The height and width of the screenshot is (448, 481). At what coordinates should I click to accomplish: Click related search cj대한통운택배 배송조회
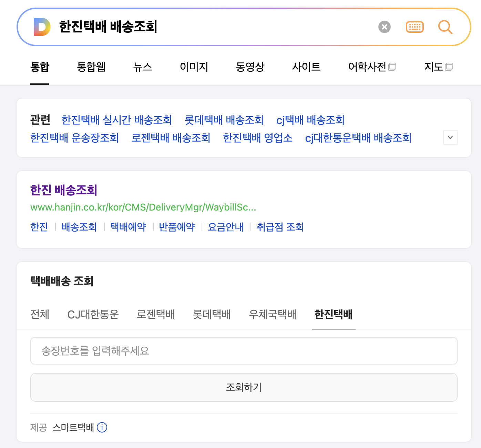358,138
